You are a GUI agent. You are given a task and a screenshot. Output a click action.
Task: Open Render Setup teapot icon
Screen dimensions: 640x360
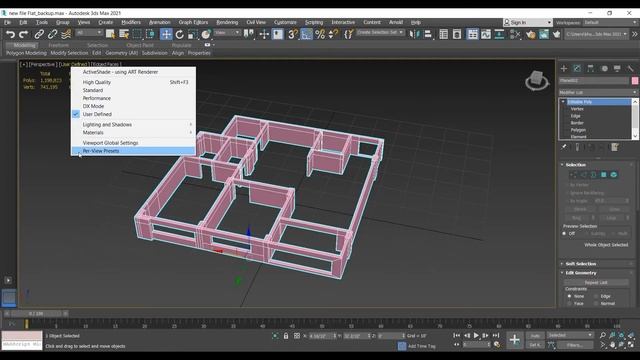530,34
